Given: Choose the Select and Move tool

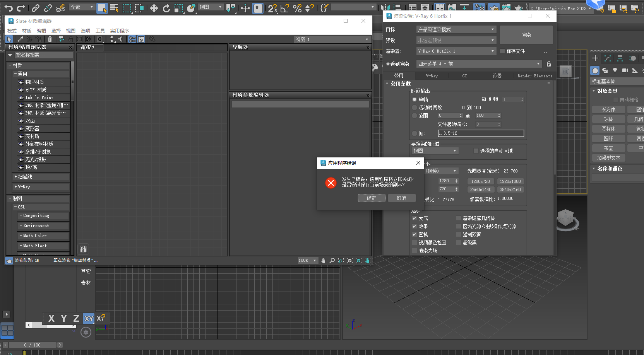Looking at the screenshot, I should 154,8.
